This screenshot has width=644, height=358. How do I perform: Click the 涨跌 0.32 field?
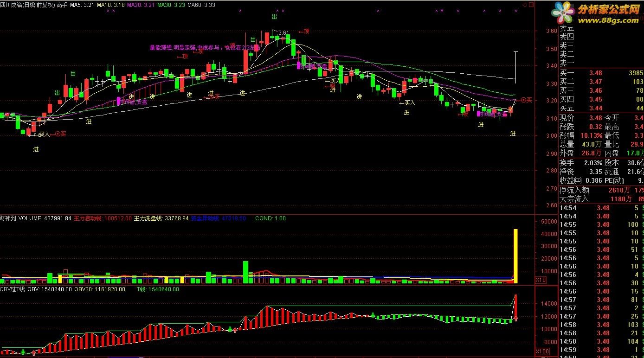[x=580, y=127]
